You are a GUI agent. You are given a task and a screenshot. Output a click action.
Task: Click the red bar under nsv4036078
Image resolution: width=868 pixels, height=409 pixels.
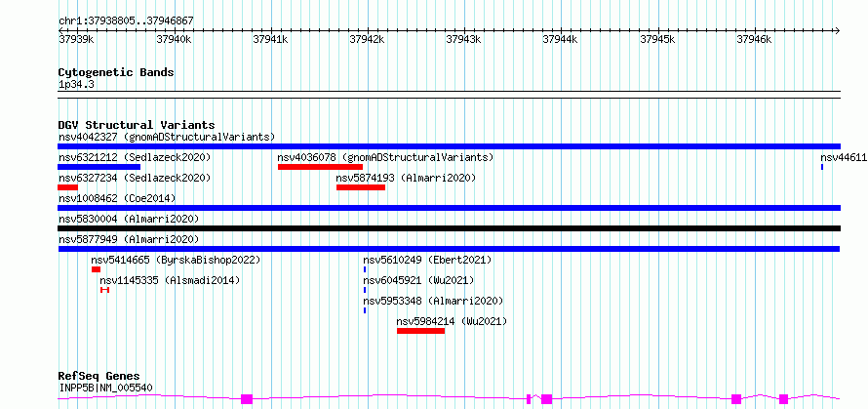[x=320, y=167]
